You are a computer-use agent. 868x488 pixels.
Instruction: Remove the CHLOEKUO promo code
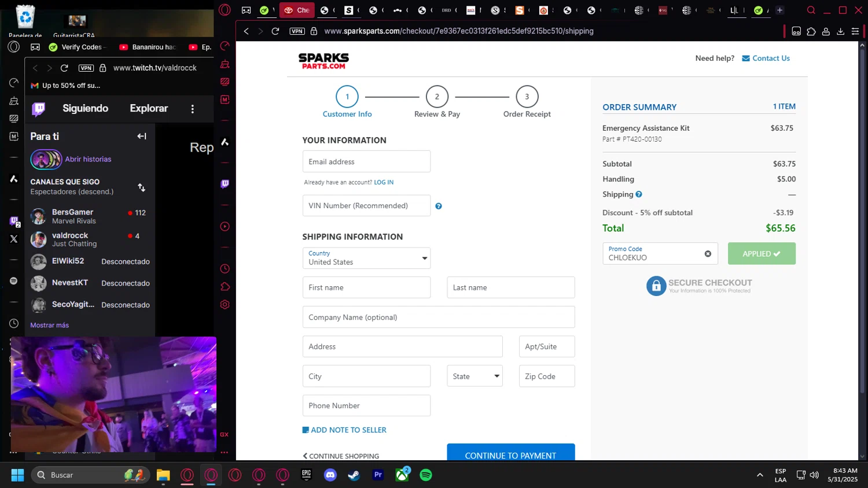point(708,254)
